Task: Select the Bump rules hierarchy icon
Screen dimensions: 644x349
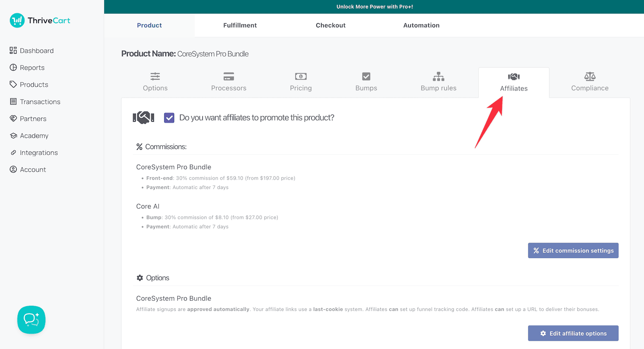Action: coord(438,76)
